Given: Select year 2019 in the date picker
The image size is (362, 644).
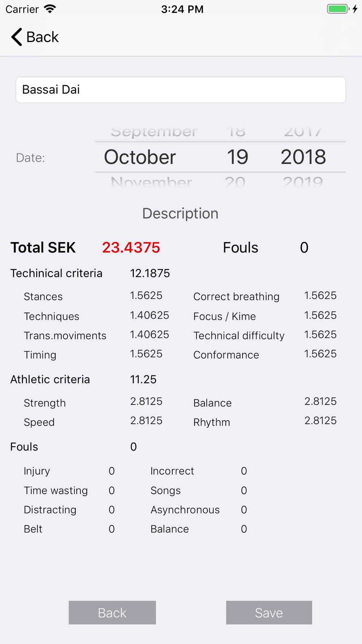Looking at the screenshot, I should tap(303, 182).
